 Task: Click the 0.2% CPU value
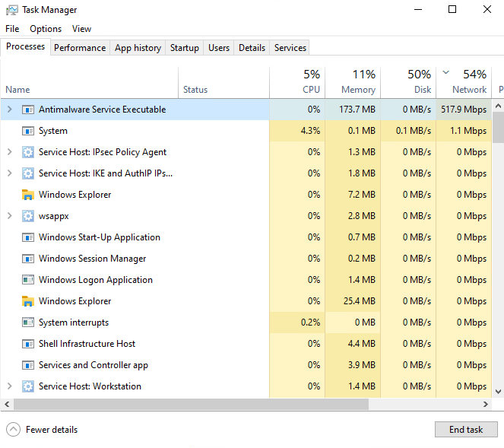pos(310,322)
